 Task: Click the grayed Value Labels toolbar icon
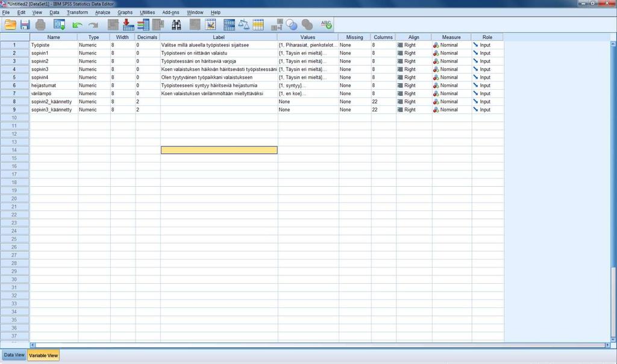pos(277,25)
